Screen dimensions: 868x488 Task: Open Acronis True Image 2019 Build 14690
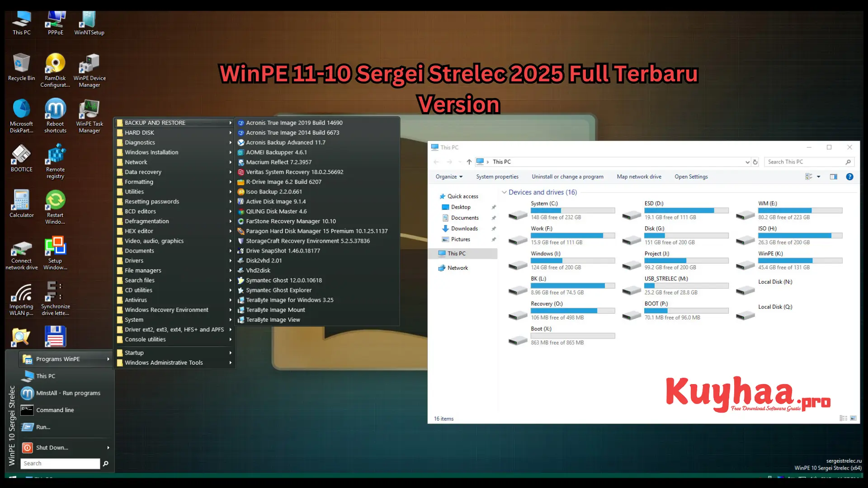(294, 122)
